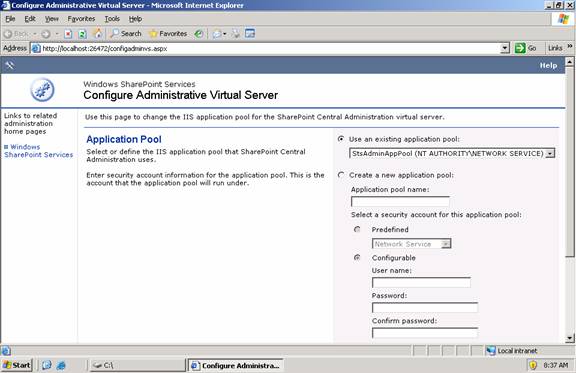Click the Refresh page icon
576x373 pixels.
(82, 34)
